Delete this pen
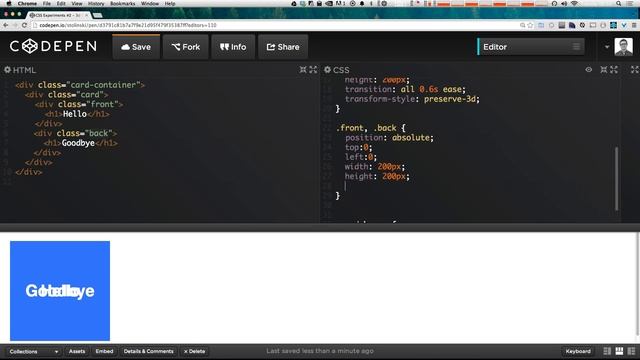Screen dimensions: 640x360 194,351
